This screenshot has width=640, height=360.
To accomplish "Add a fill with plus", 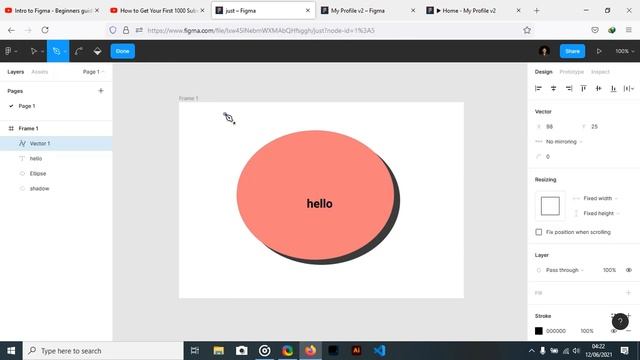I will tap(629, 293).
